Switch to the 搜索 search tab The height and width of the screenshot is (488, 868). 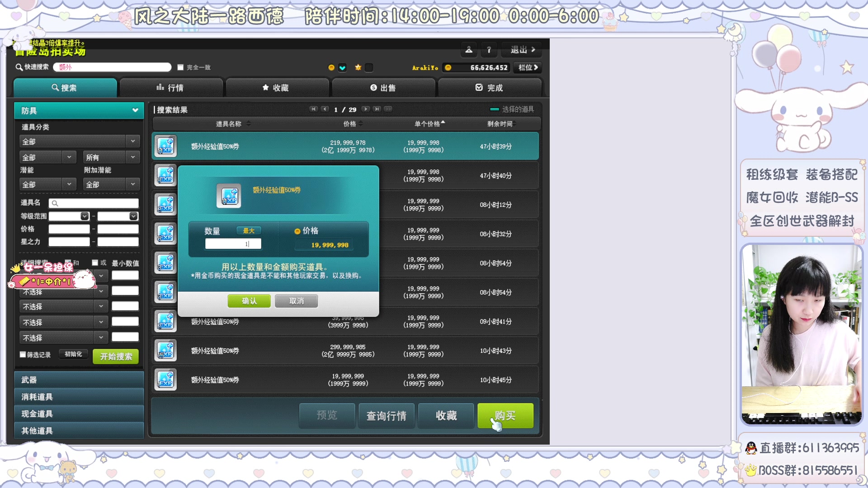(65, 88)
